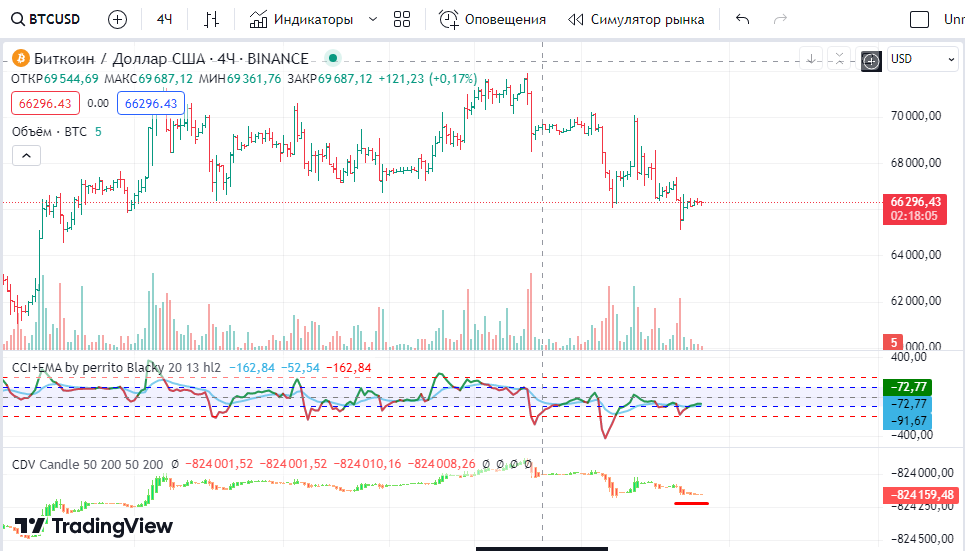The width and height of the screenshot is (965, 551).
Task: Click the plus crosshair price button
Action: [871, 61]
